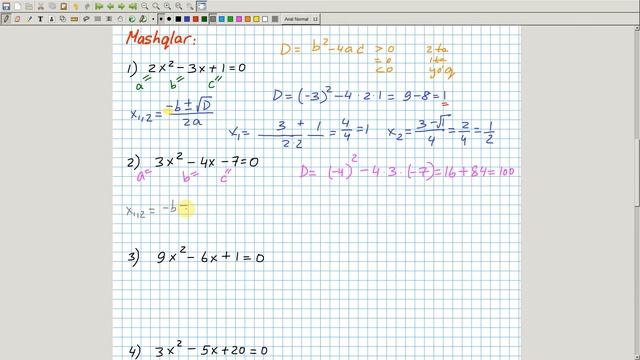Choose thick pen thickness
This screenshot has height=360, width=640.
[169, 19]
